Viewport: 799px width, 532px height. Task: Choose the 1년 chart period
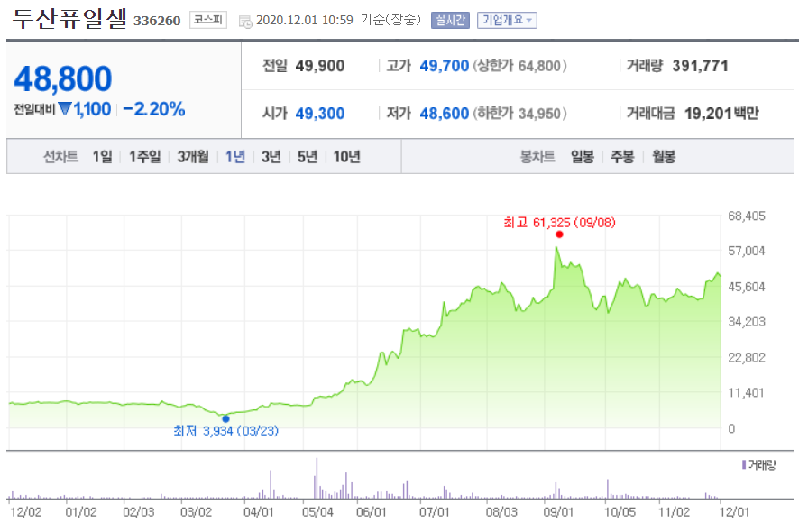(x=235, y=157)
